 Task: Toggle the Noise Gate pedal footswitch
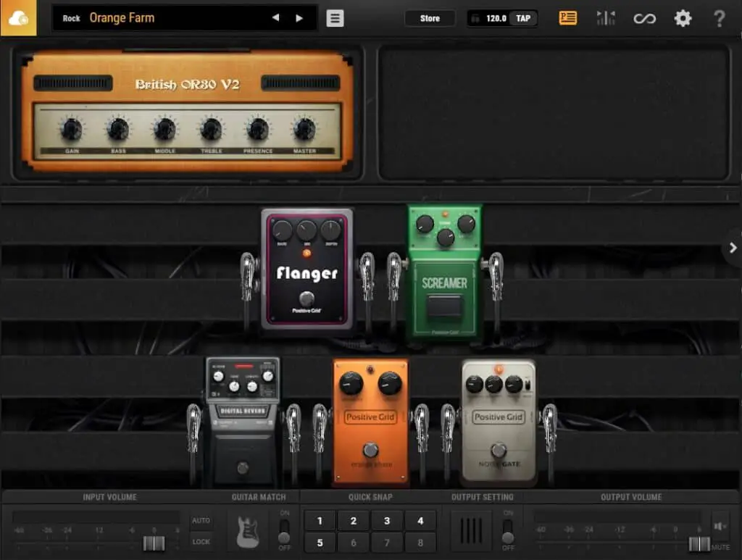point(499,450)
